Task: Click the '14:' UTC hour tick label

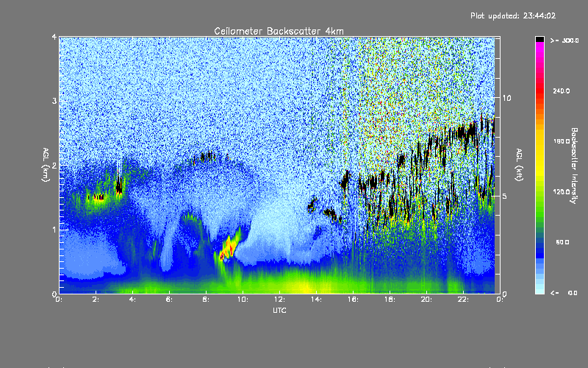Action: [x=316, y=300]
